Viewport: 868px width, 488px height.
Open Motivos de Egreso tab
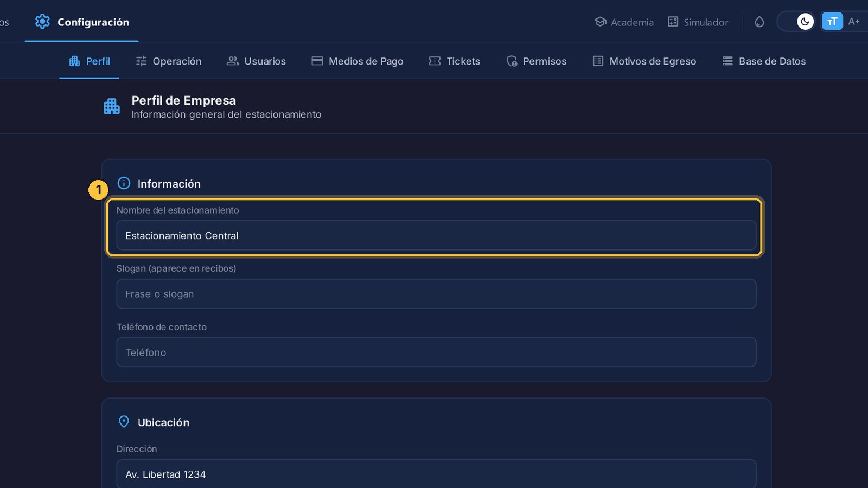[644, 61]
